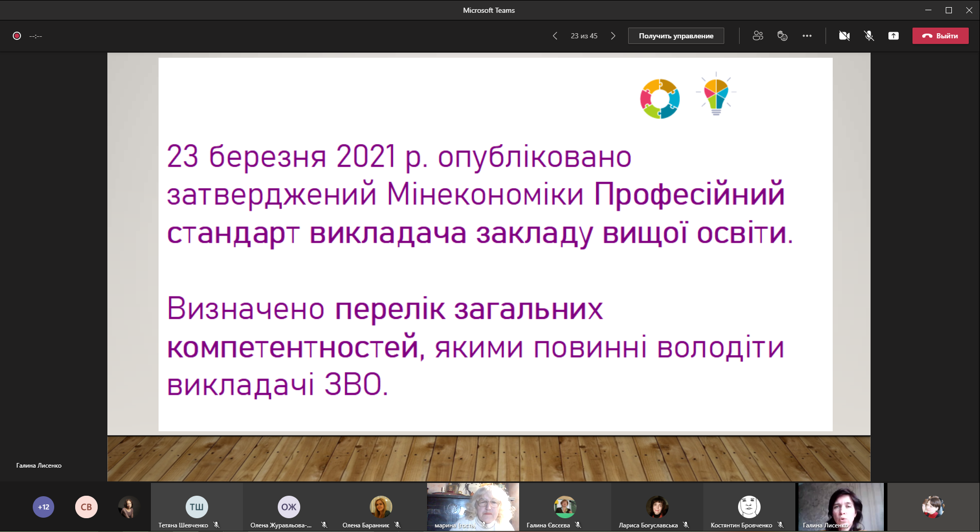
Task: Open the share content tray
Action: point(893,36)
